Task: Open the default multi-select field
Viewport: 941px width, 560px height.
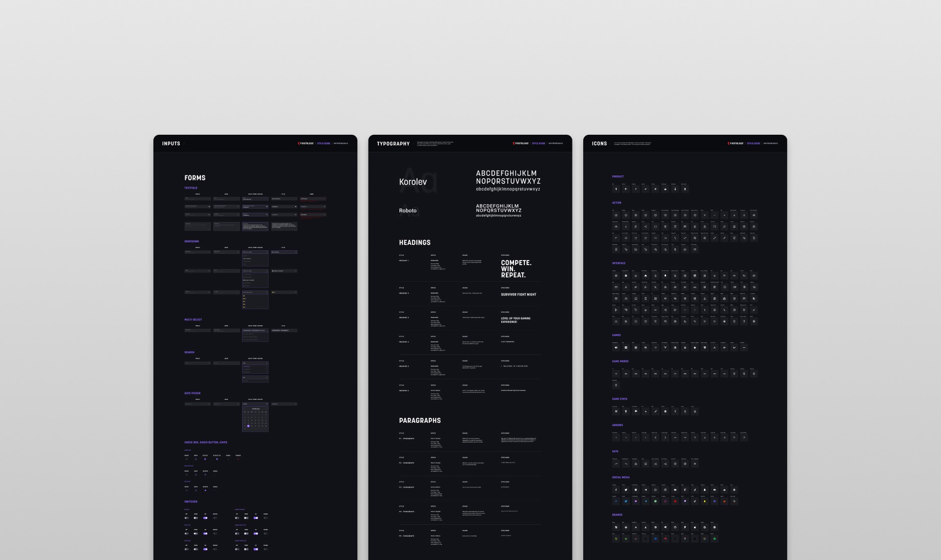Action: tap(198, 330)
